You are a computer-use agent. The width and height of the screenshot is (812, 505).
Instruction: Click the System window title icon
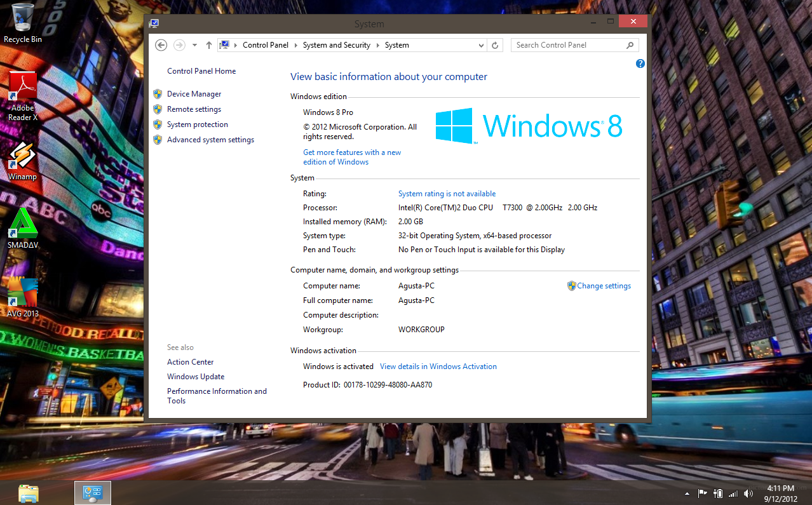(x=154, y=24)
